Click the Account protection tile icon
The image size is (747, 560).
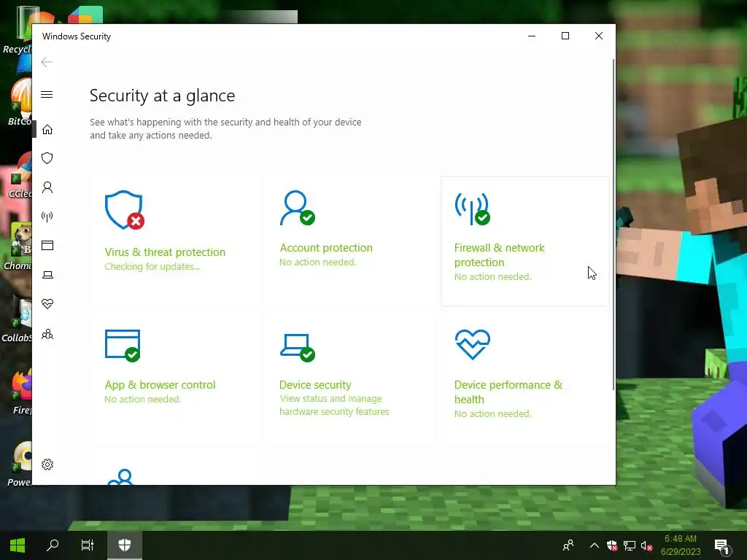pyautogui.click(x=298, y=208)
